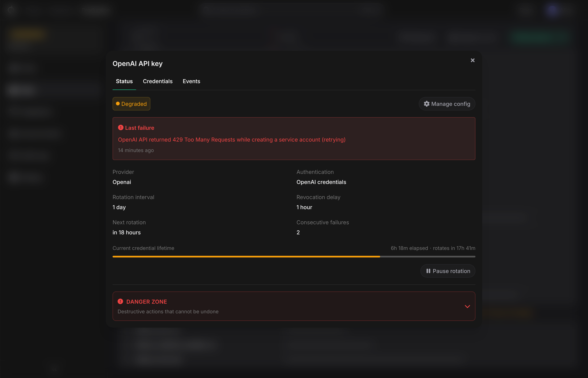Click the credential lifetime progress bar
The height and width of the screenshot is (378, 588).
(294, 256)
